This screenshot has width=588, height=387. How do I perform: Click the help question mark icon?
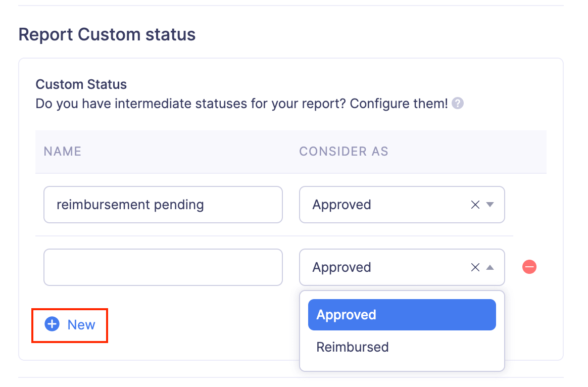pos(458,104)
